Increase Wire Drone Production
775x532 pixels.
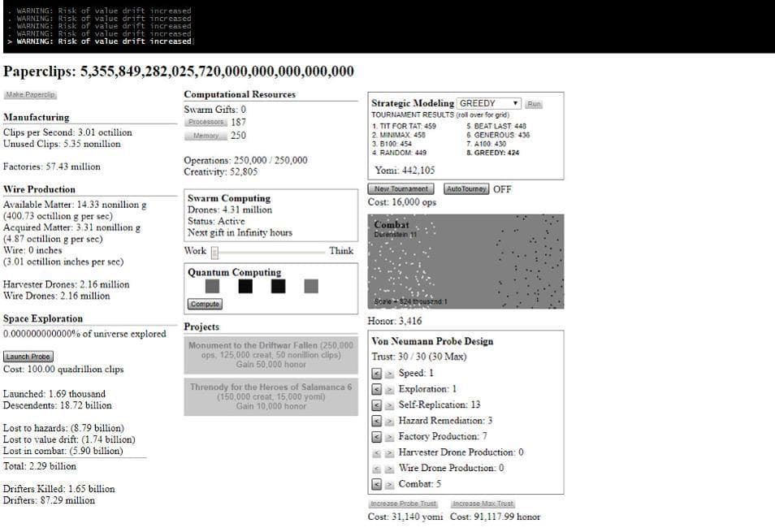(388, 469)
